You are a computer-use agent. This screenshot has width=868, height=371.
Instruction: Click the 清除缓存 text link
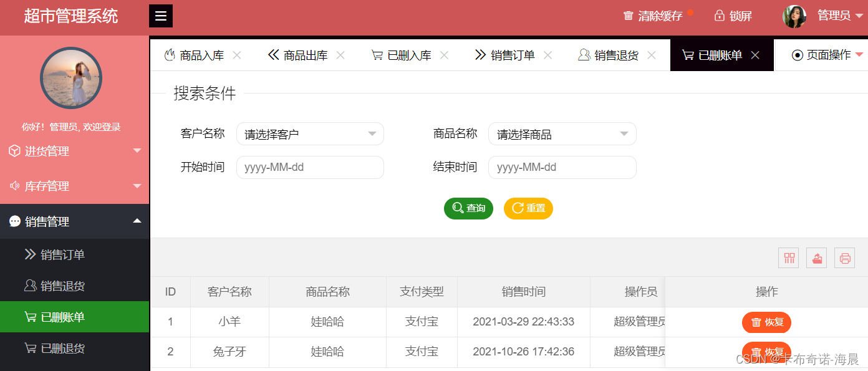pyautogui.click(x=660, y=16)
